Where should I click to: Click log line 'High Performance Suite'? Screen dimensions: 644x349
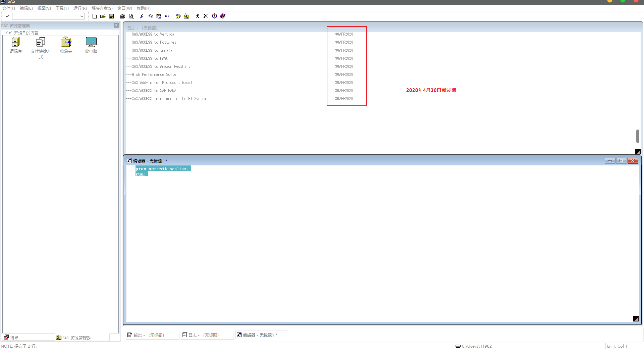click(x=151, y=74)
